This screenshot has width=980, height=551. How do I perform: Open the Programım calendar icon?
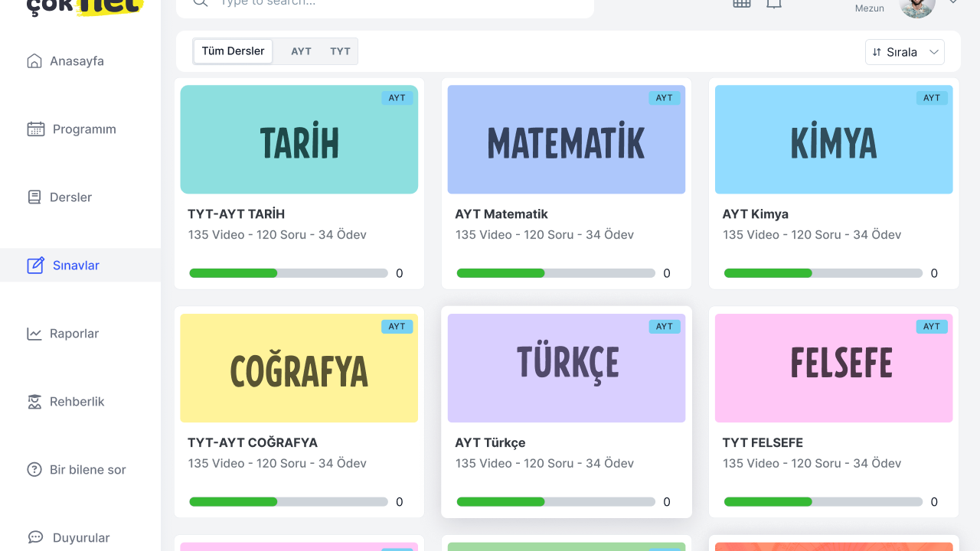(x=36, y=129)
